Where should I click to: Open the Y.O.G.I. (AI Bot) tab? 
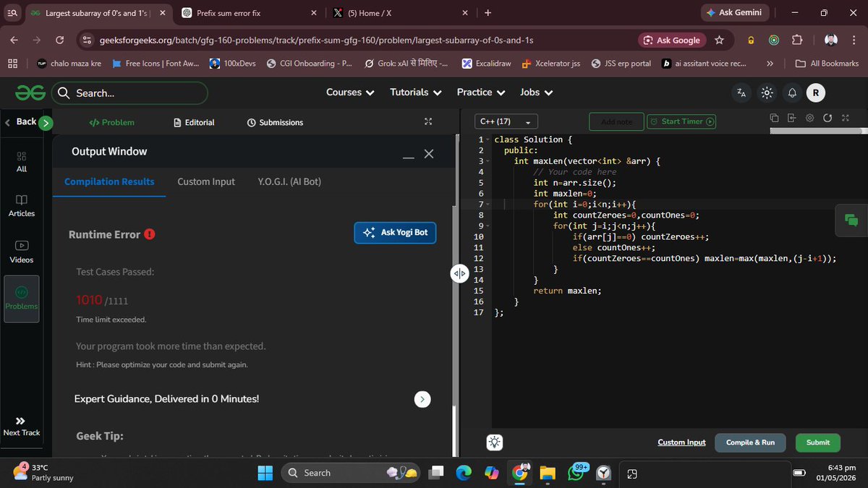tap(289, 181)
